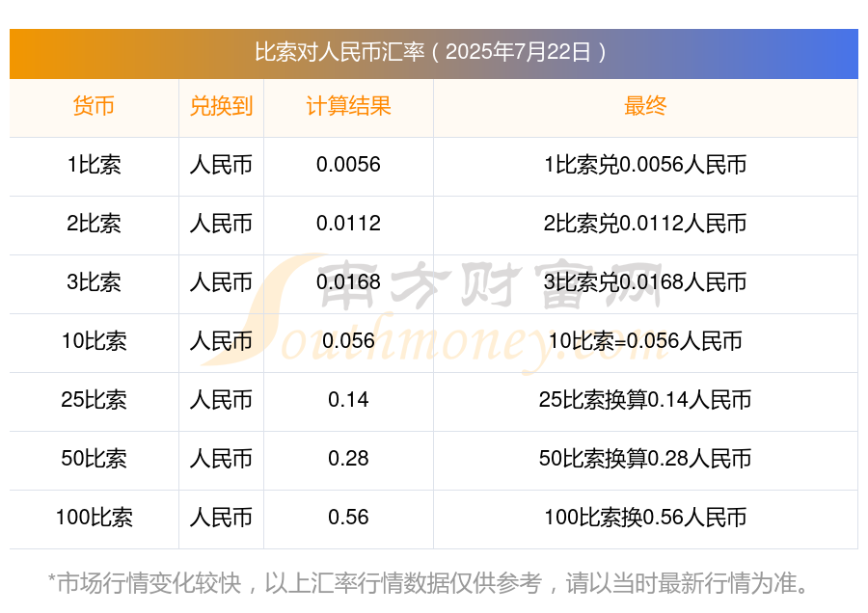Screen dimensions: 868x613
Task: Click the text 50比索换算0.28人民币
Action: coord(645,459)
